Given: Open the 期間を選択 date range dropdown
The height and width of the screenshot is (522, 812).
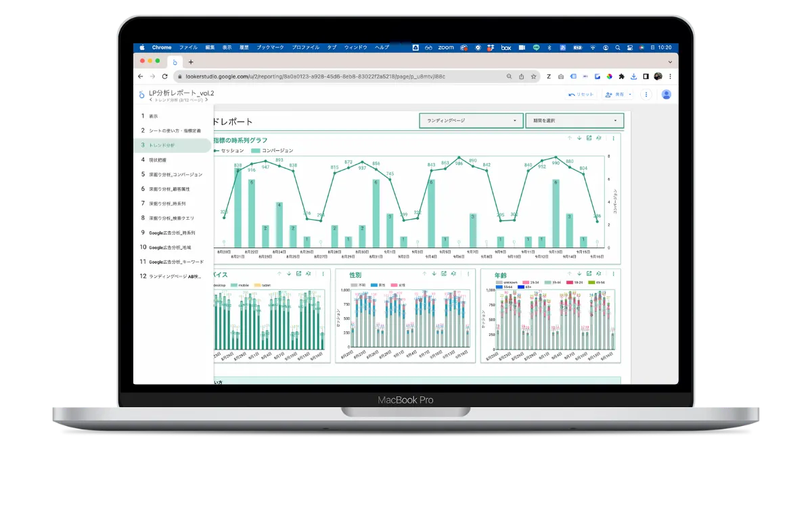Looking at the screenshot, I should point(574,121).
